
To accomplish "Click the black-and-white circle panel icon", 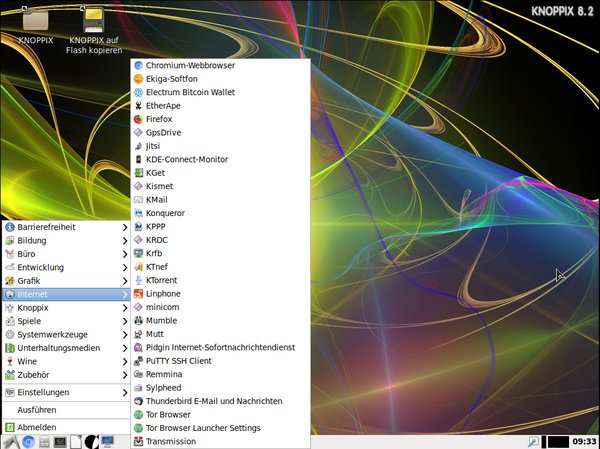I will point(91,442).
